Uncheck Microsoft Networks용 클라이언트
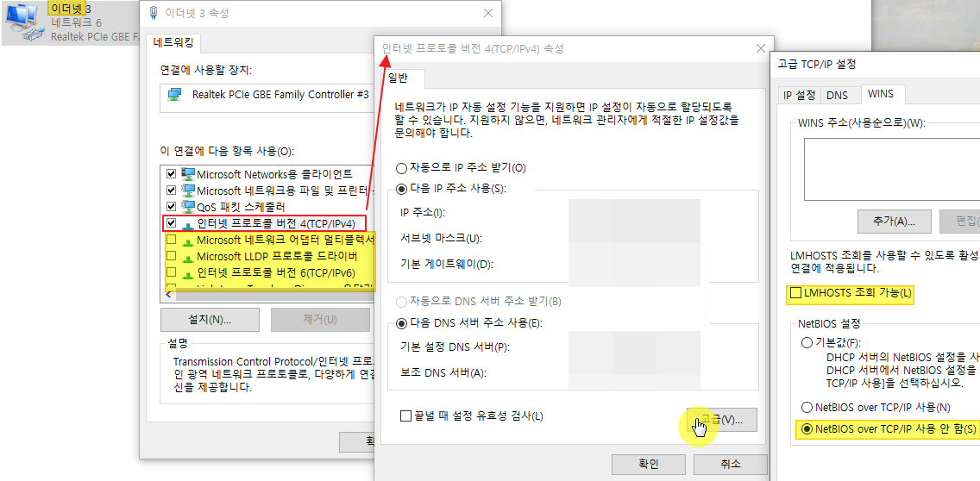This screenshot has width=980, height=481. [x=172, y=173]
